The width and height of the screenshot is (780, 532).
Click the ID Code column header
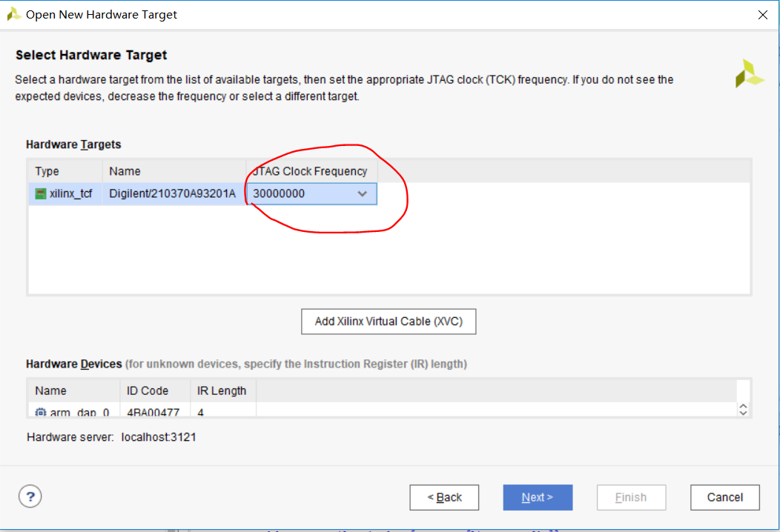(x=148, y=390)
